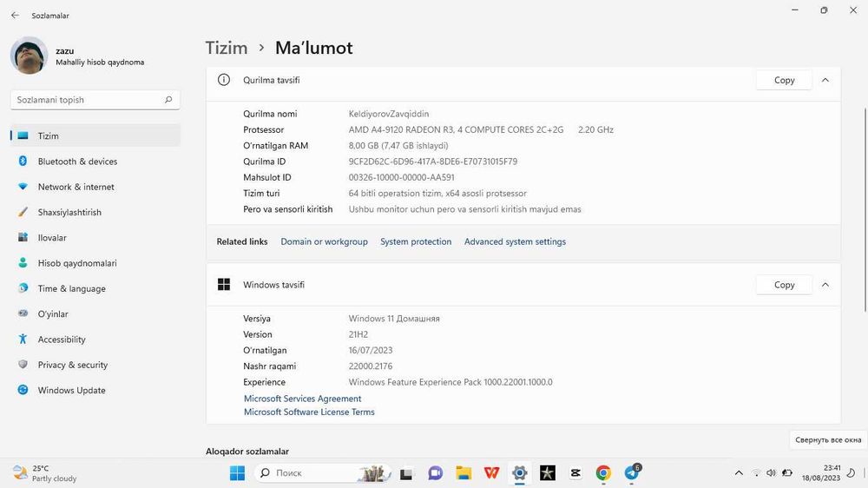Open System protection link

[416, 241]
